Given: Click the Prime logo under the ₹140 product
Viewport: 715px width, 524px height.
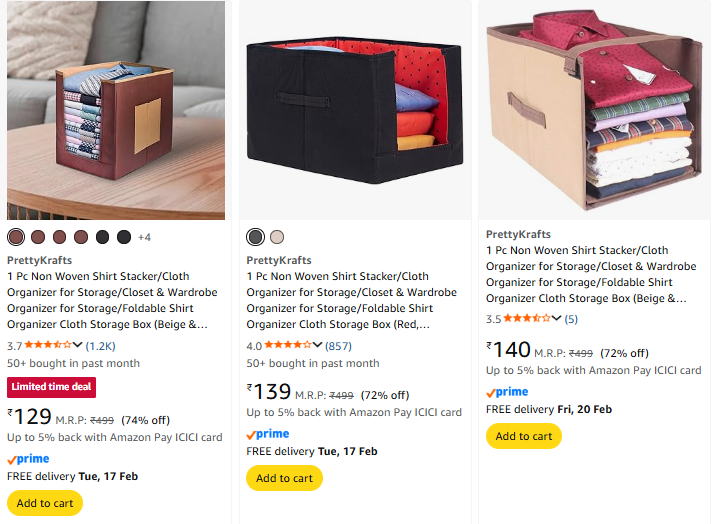Looking at the screenshot, I should point(507,392).
